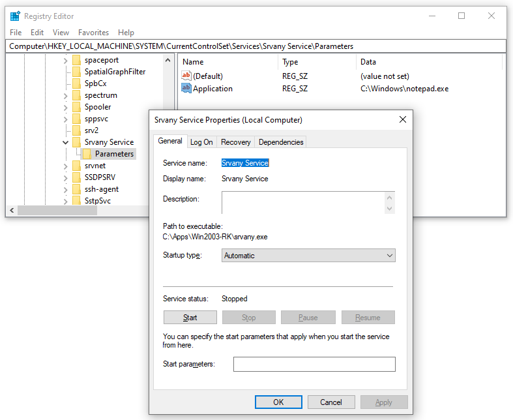Click the Parameters folder icon
This screenshot has width=513, height=420.
pos(87,154)
